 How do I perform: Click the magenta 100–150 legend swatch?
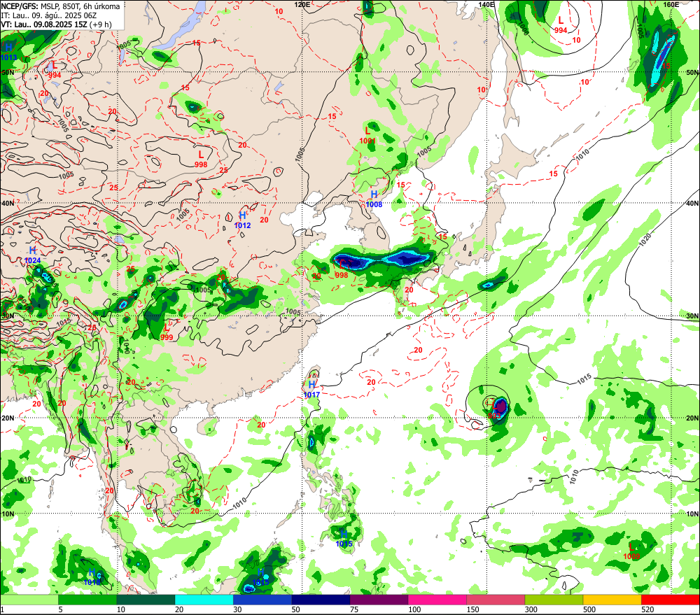tap(437, 600)
